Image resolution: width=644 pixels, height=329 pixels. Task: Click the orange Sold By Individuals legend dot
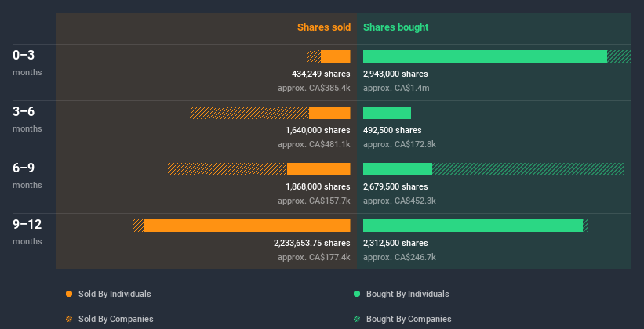point(69,294)
